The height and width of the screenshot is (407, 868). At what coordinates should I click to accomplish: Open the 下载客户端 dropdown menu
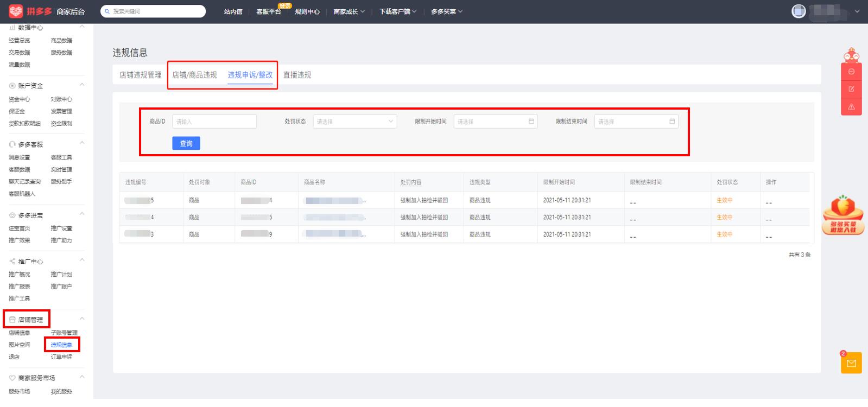(397, 11)
